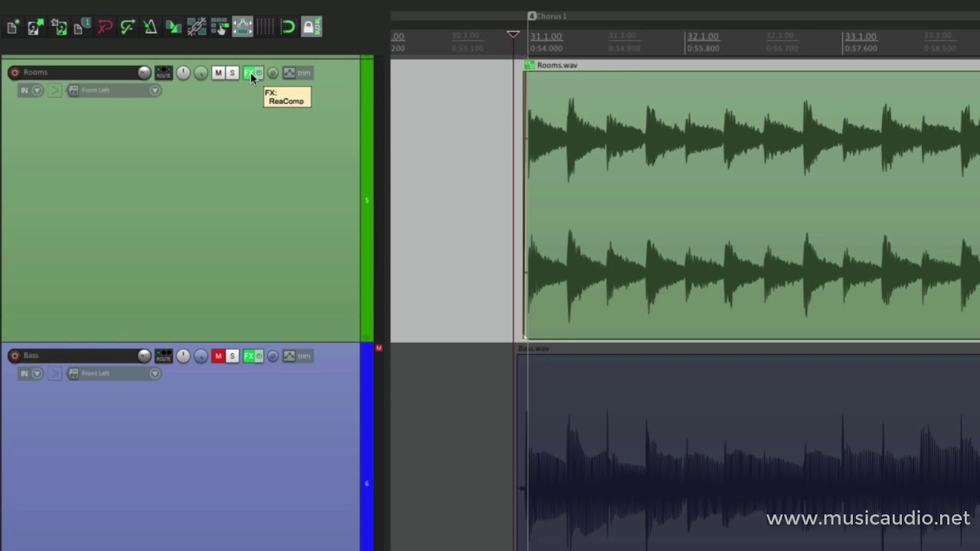Open the FX chain for Bass track
This screenshot has width=980, height=551.
pyautogui.click(x=249, y=356)
